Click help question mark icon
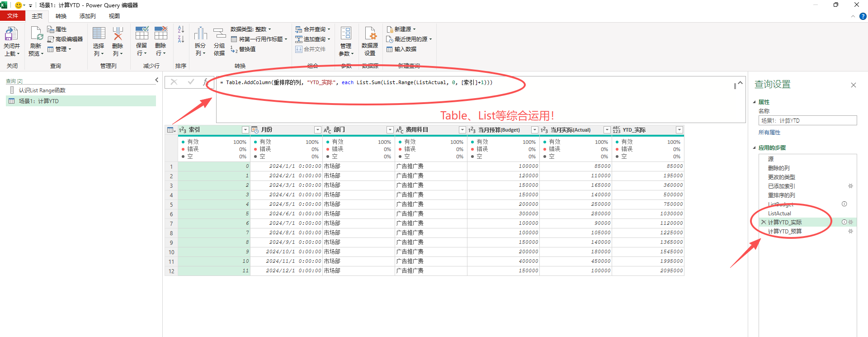 (863, 16)
